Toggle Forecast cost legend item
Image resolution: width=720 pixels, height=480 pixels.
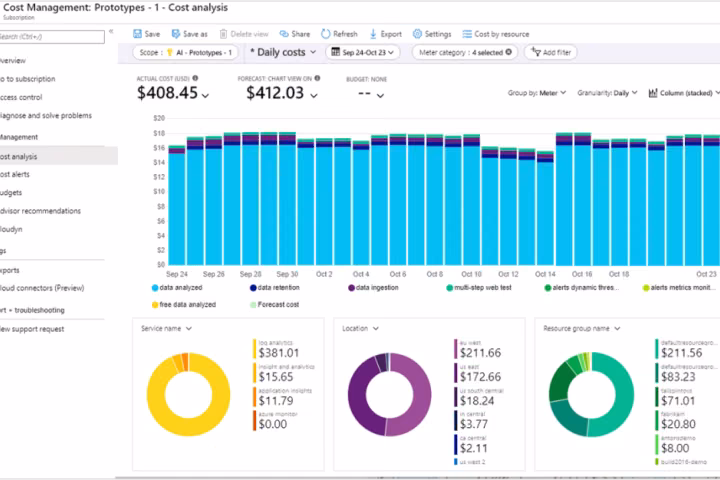[275, 305]
